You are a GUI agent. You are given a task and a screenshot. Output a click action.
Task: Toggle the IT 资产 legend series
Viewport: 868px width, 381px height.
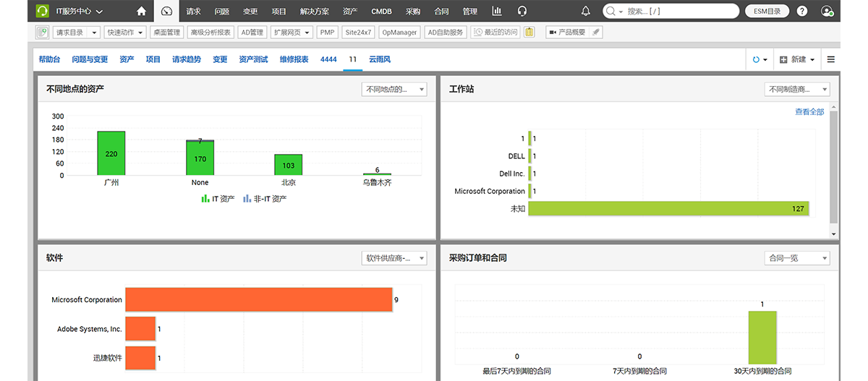pyautogui.click(x=218, y=198)
